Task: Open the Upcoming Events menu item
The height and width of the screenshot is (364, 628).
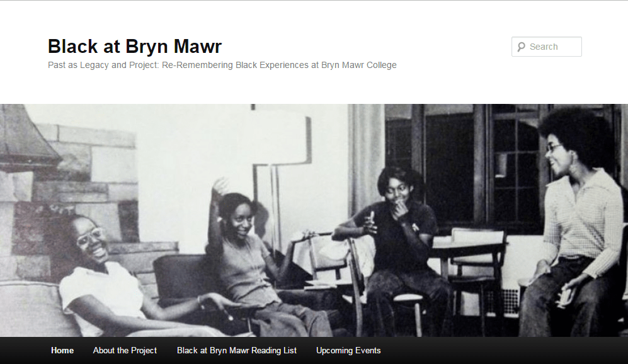Action: pyautogui.click(x=348, y=350)
